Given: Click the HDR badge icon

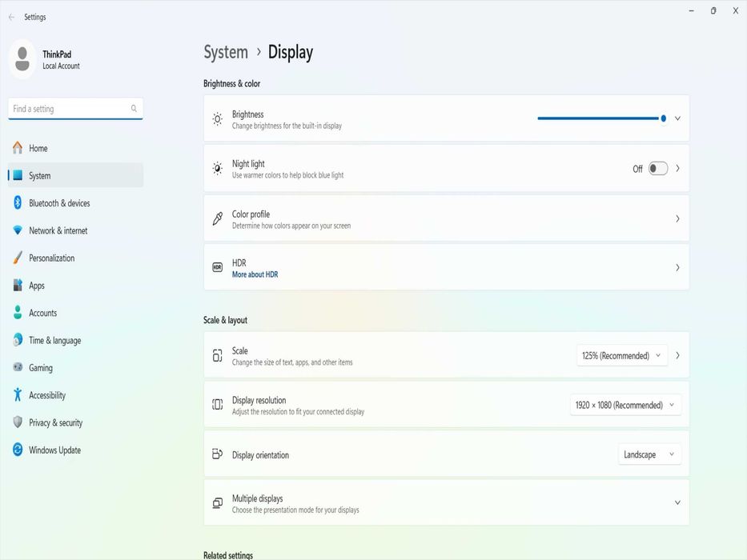Looking at the screenshot, I should 217,268.
